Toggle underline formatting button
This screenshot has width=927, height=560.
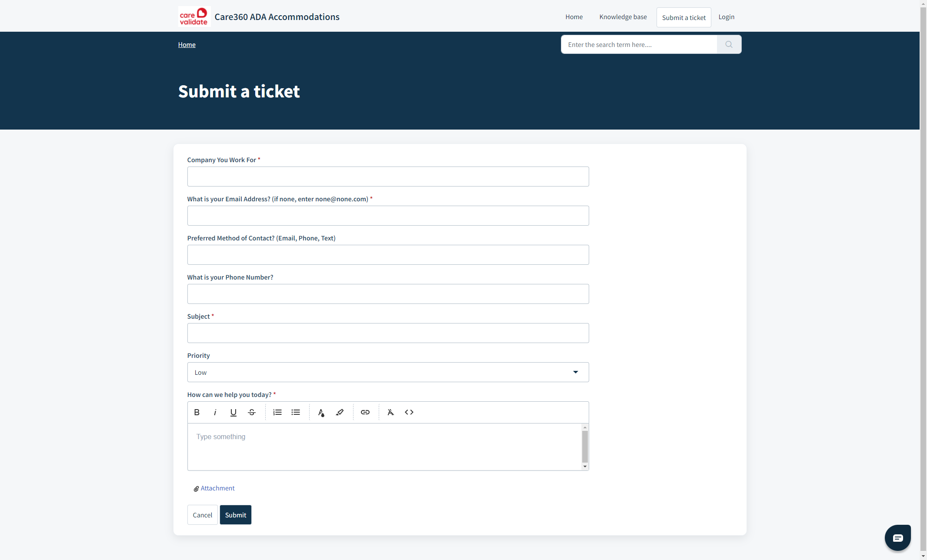click(x=233, y=412)
